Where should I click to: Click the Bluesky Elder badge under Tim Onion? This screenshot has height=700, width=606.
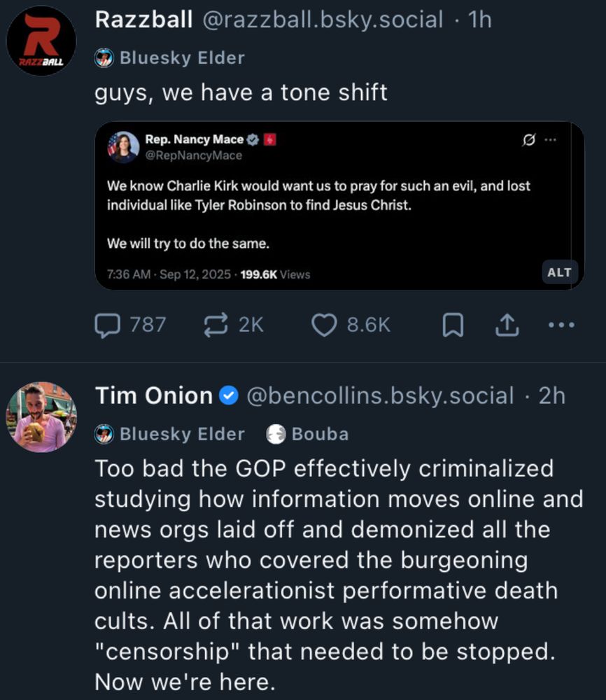(x=169, y=434)
